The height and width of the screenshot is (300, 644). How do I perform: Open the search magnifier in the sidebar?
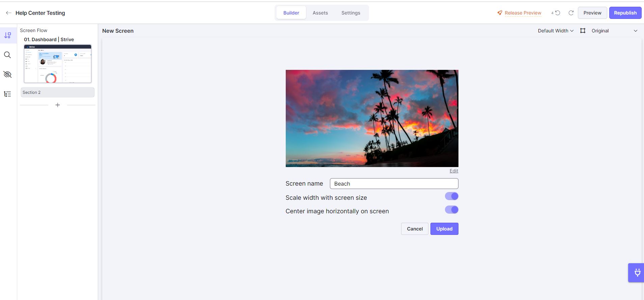coord(7,55)
